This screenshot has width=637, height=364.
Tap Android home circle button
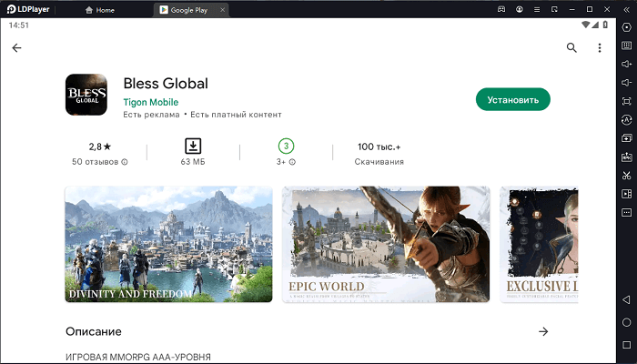pyautogui.click(x=626, y=322)
